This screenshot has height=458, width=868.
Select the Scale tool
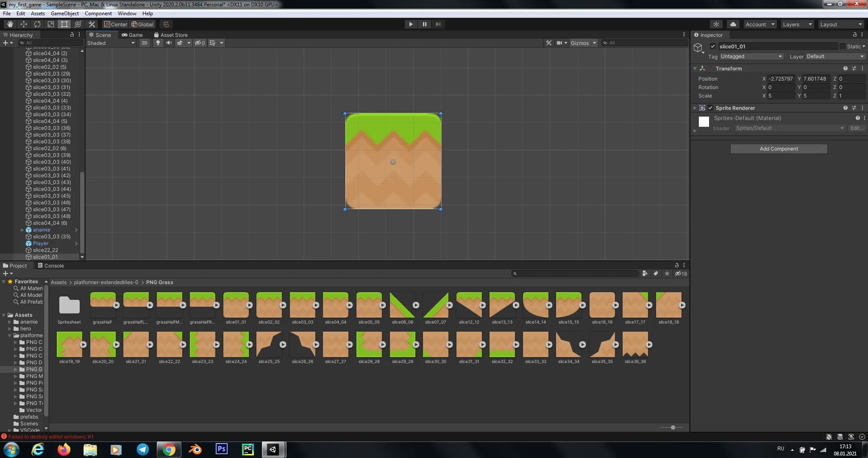50,24
